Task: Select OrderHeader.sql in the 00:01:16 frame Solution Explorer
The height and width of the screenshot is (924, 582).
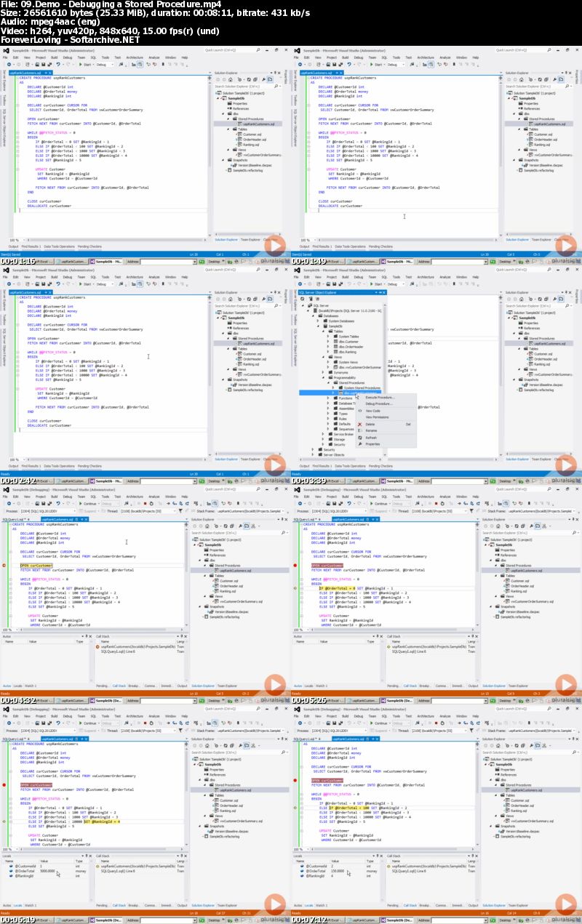Action: pos(253,140)
